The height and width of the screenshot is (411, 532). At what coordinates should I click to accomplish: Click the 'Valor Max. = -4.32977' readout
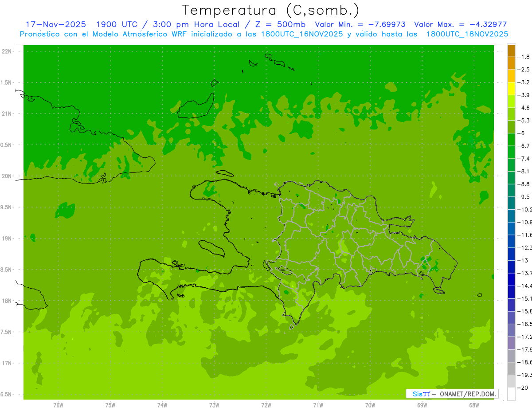click(x=460, y=24)
